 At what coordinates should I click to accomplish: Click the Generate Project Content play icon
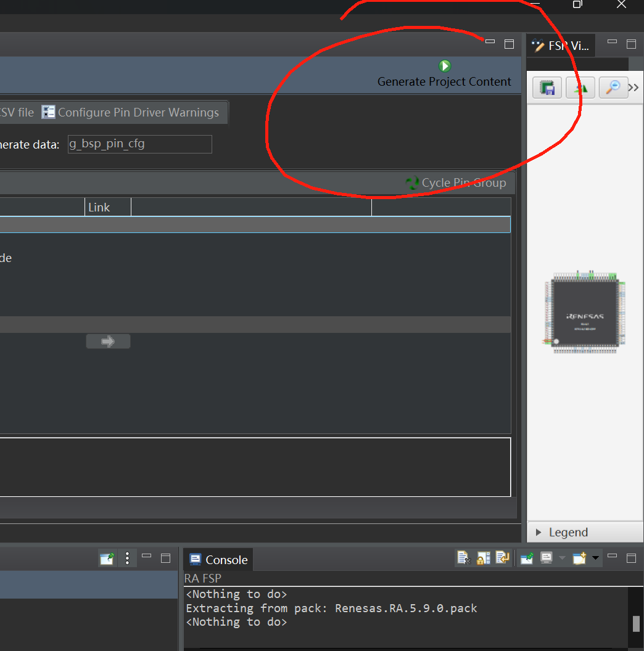pyautogui.click(x=445, y=66)
